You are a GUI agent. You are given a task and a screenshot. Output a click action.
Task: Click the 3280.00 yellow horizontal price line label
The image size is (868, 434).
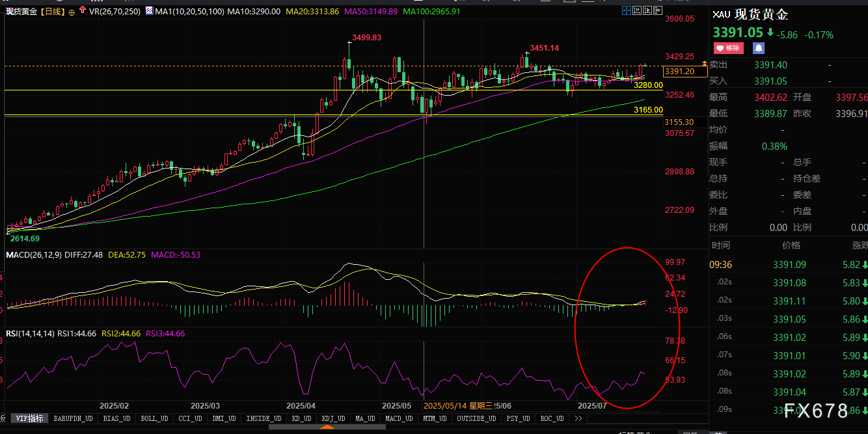(x=647, y=85)
